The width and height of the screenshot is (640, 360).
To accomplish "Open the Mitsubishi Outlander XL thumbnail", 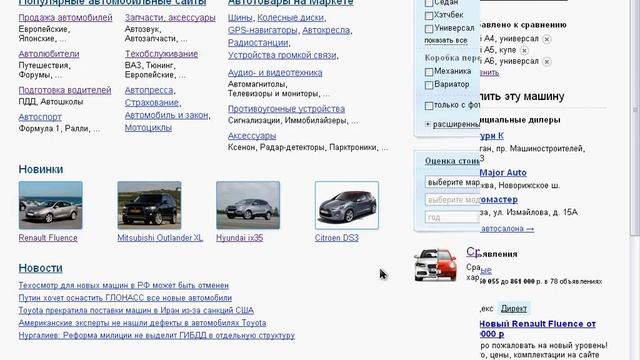I will [x=149, y=205].
